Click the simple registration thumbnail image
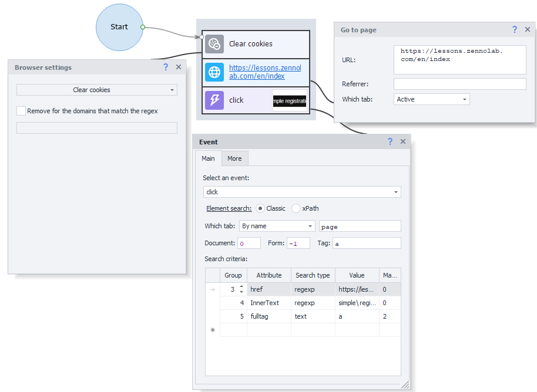 [290, 100]
